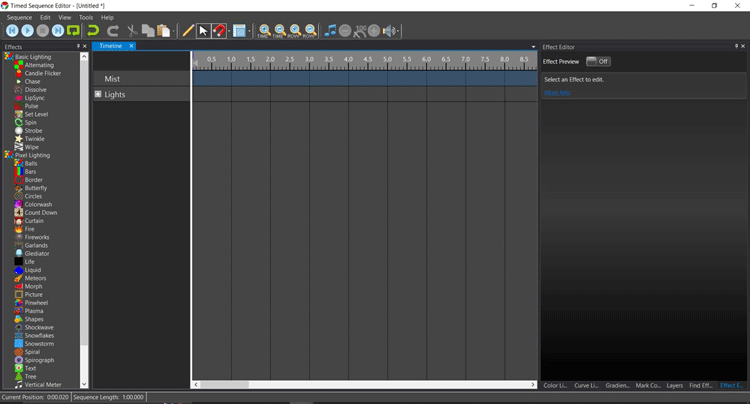Select the Strobe effect
The image size is (750, 404).
coord(33,131)
